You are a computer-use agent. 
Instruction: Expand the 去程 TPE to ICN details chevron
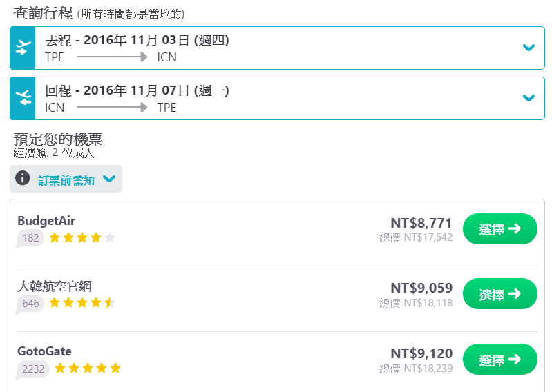click(529, 48)
